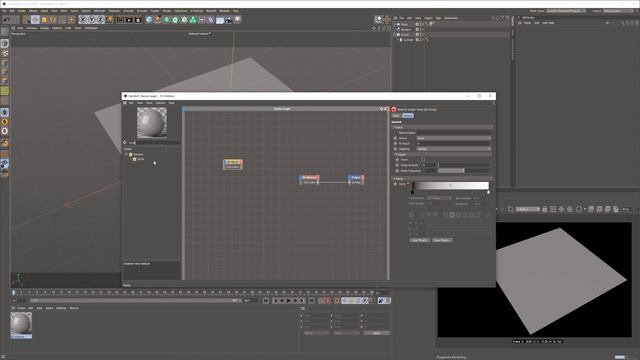The image size is (640, 360).
Task: Open the Create menu in main menu bar
Action: pos(22,11)
